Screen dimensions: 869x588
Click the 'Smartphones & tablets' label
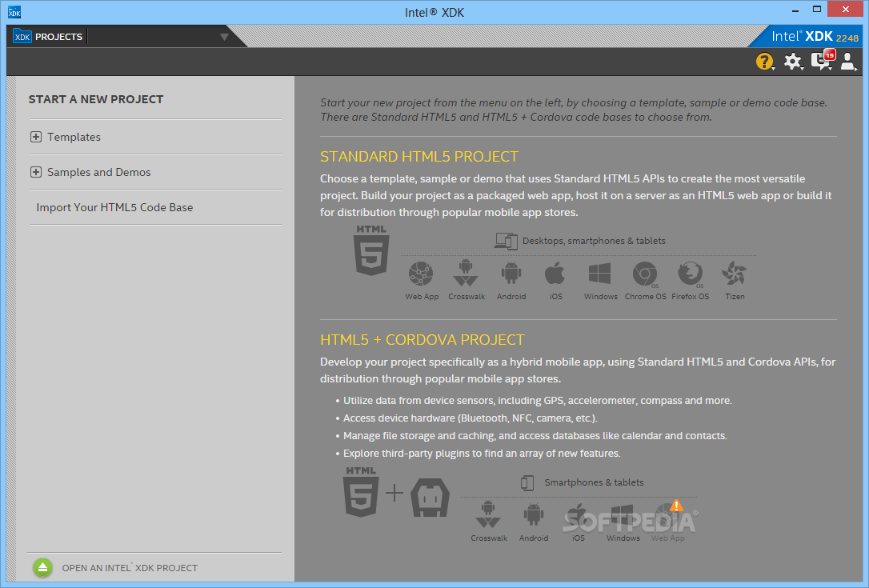594,482
